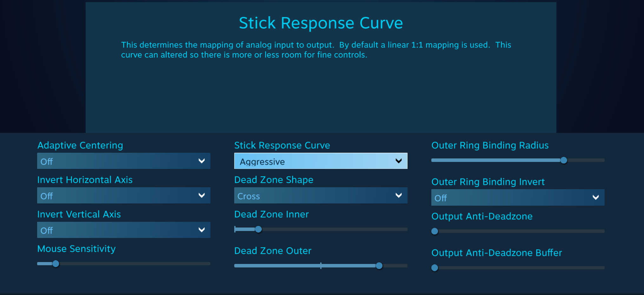This screenshot has height=295, width=644.
Task: Expand the Dead Zone Shape dropdown
Action: point(321,196)
